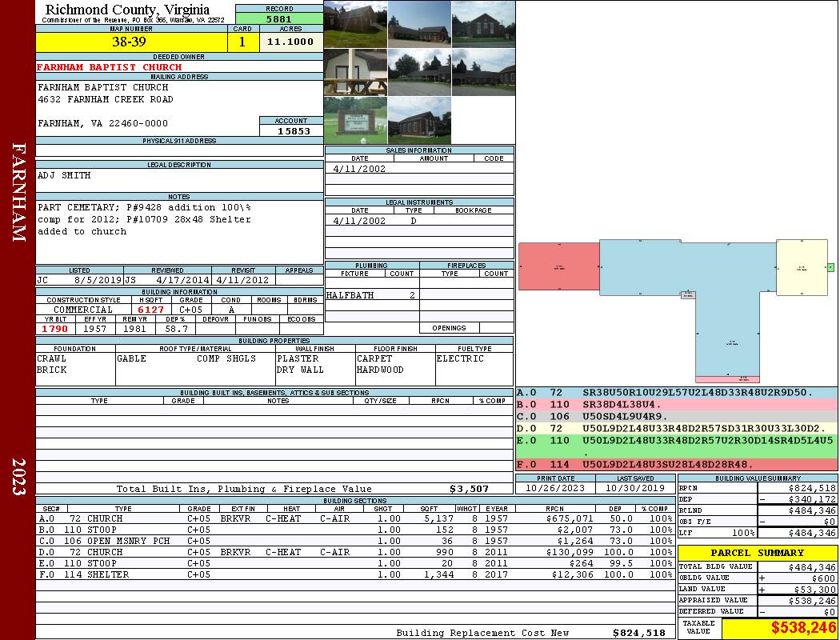Open the church sign photo thumbnail
This screenshot has height=640, width=840.
coord(356,121)
